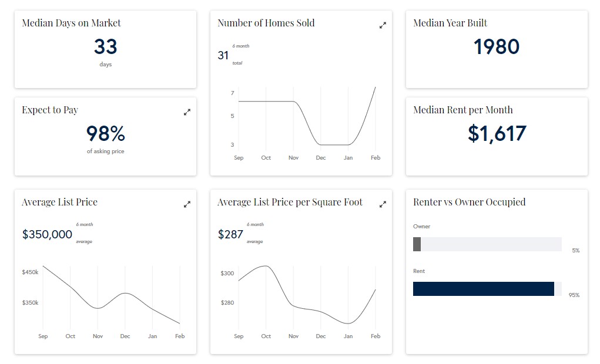The height and width of the screenshot is (364, 600).
Task: Expand the Expect to Pay card
Action: 187,112
